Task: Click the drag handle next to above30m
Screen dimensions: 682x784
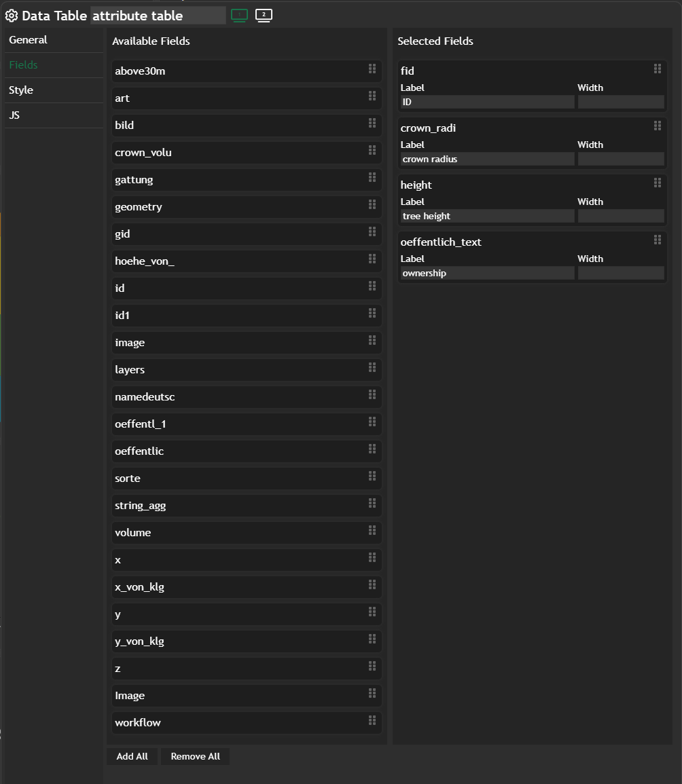Action: tap(372, 69)
